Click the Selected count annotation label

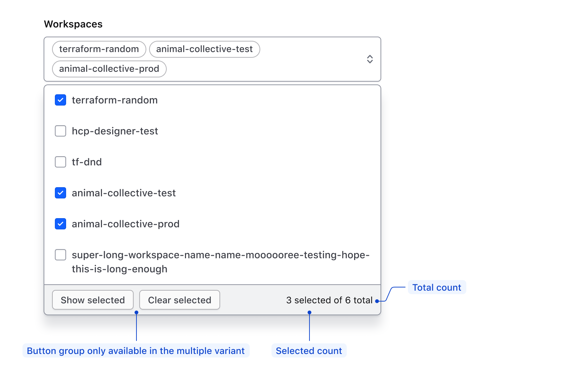(x=309, y=350)
